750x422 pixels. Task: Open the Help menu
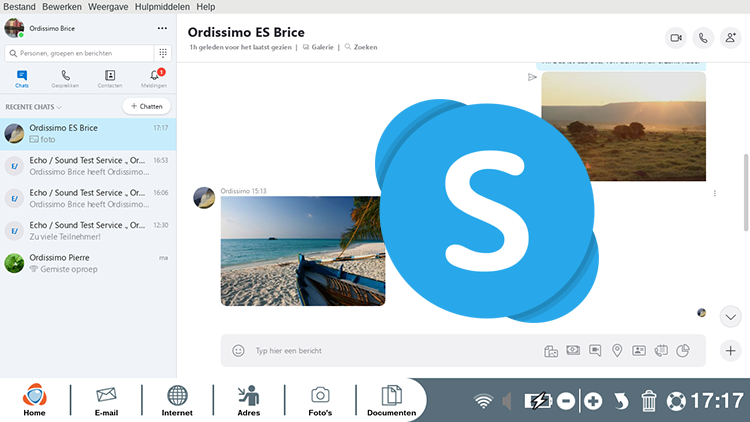[206, 7]
